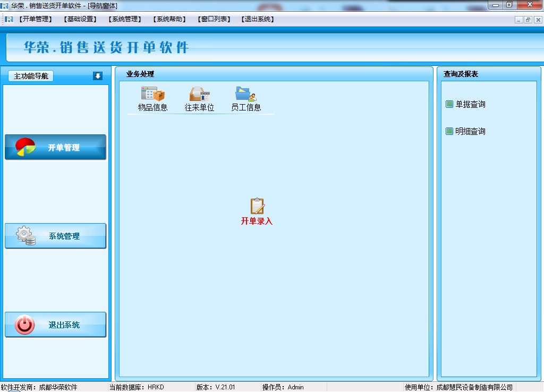Open the 单据查询 report link
Screen dimensions: 544x392
(x=470, y=104)
